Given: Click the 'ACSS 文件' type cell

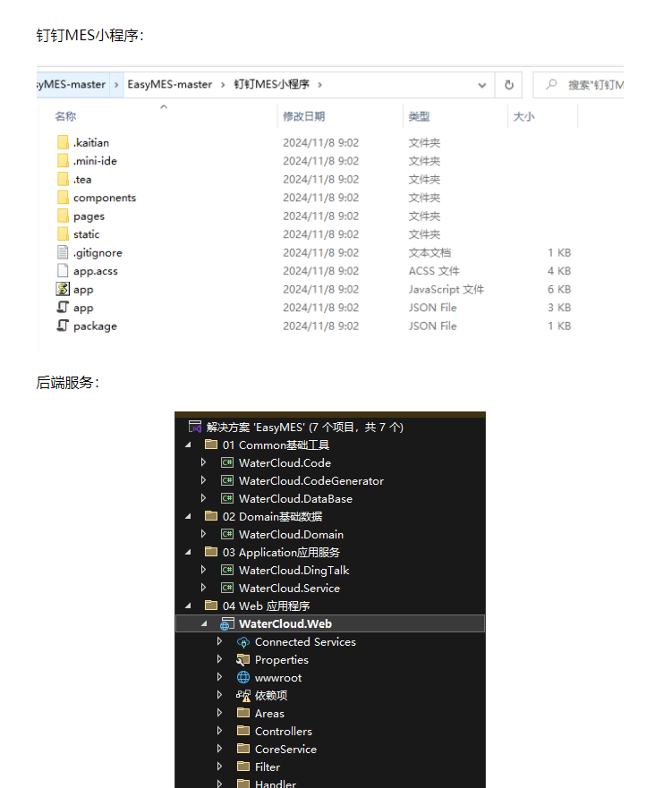Looking at the screenshot, I should pyautogui.click(x=434, y=271).
